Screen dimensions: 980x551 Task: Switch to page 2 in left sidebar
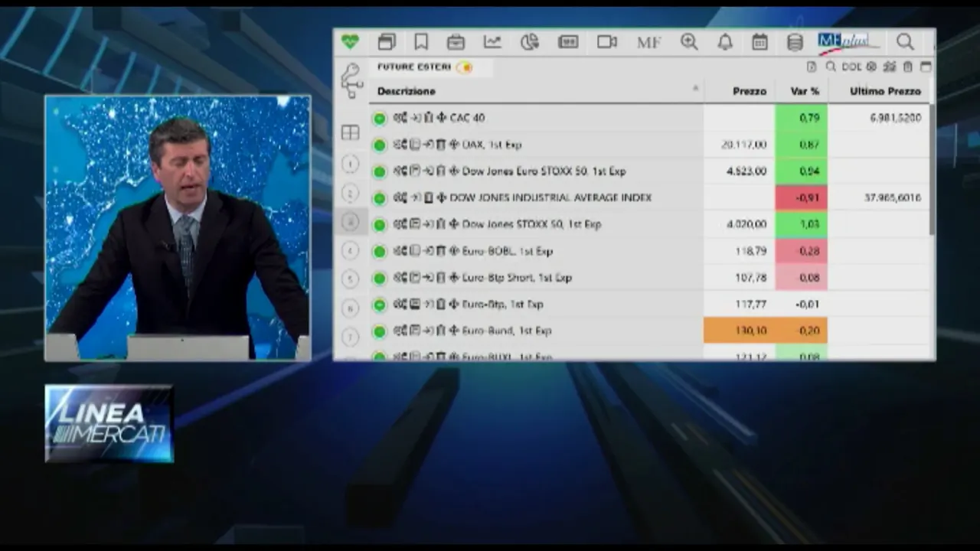(x=350, y=193)
